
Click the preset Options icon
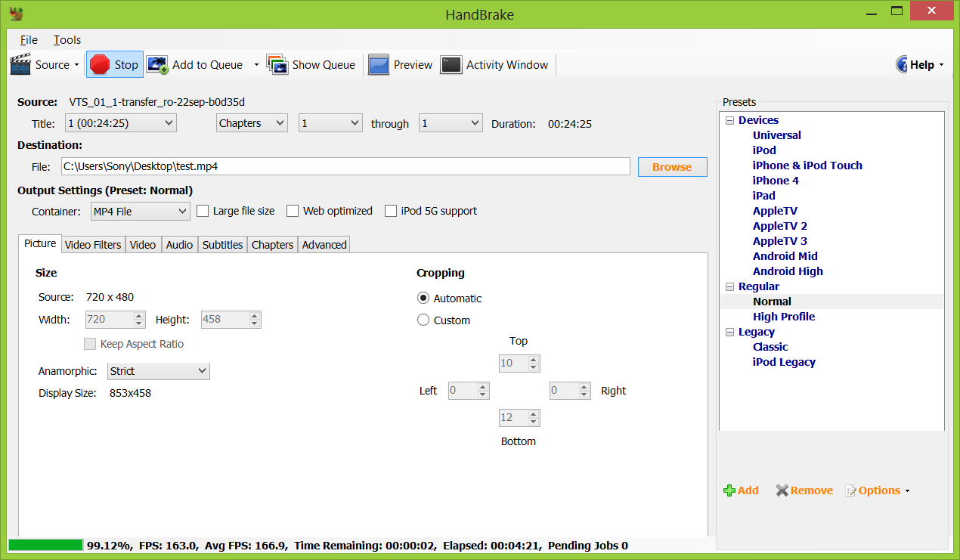click(850, 491)
